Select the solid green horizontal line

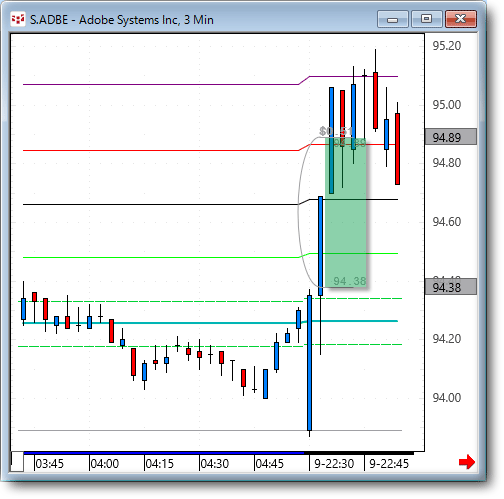(x=160, y=257)
